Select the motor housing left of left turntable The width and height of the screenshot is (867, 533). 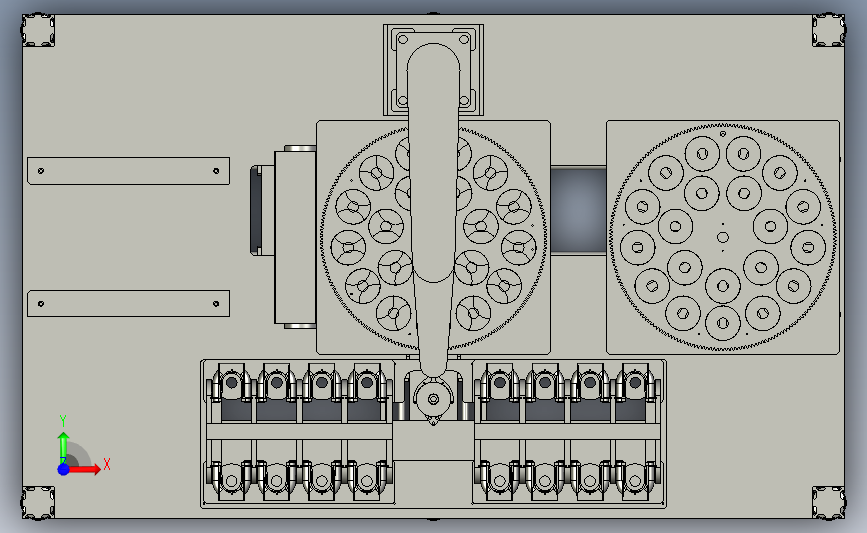tap(295, 237)
